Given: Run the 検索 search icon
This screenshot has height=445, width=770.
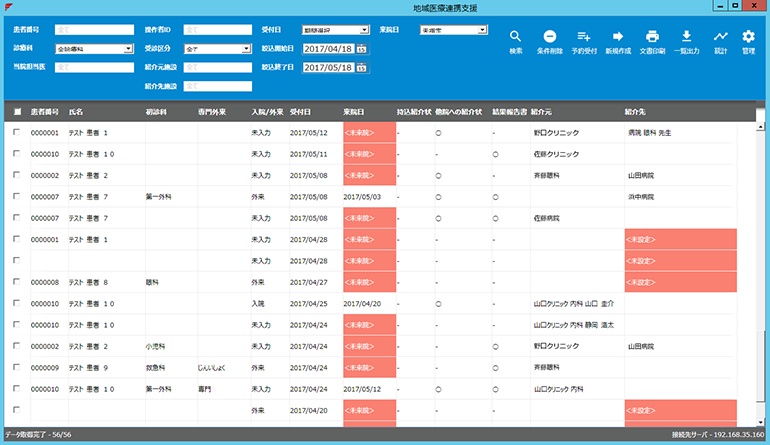Looking at the screenshot, I should [x=515, y=42].
